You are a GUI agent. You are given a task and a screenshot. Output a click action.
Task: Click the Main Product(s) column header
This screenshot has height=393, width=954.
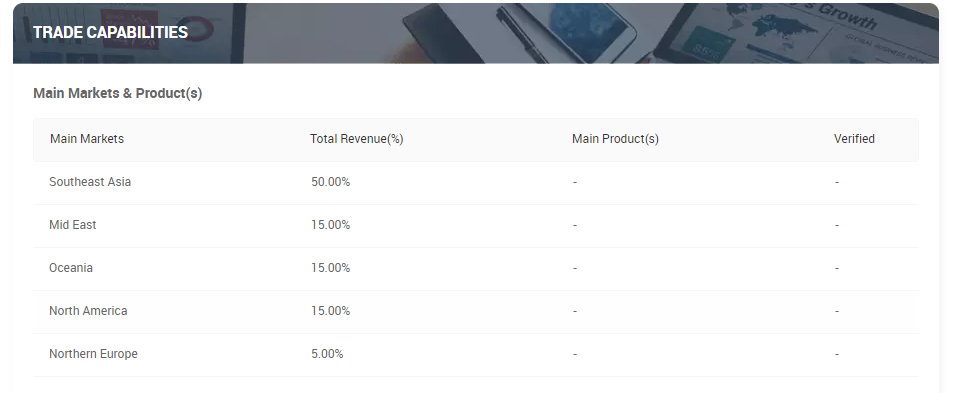[x=615, y=139]
